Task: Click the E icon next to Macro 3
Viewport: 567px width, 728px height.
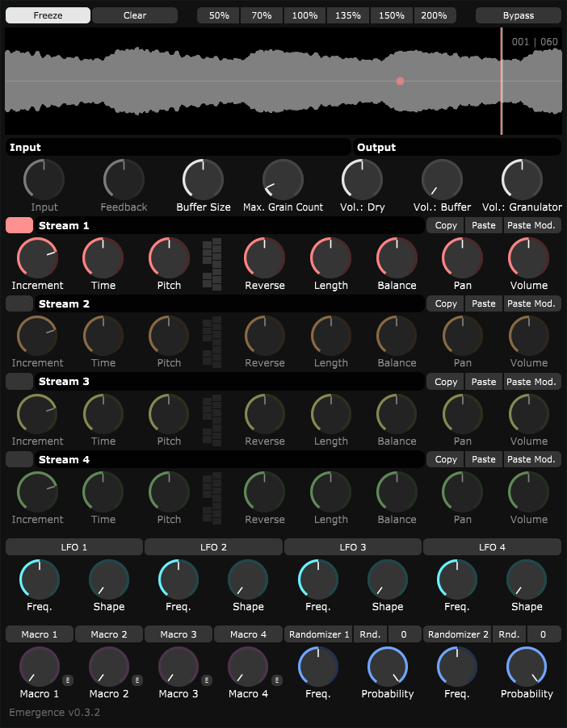Action: coord(207,680)
